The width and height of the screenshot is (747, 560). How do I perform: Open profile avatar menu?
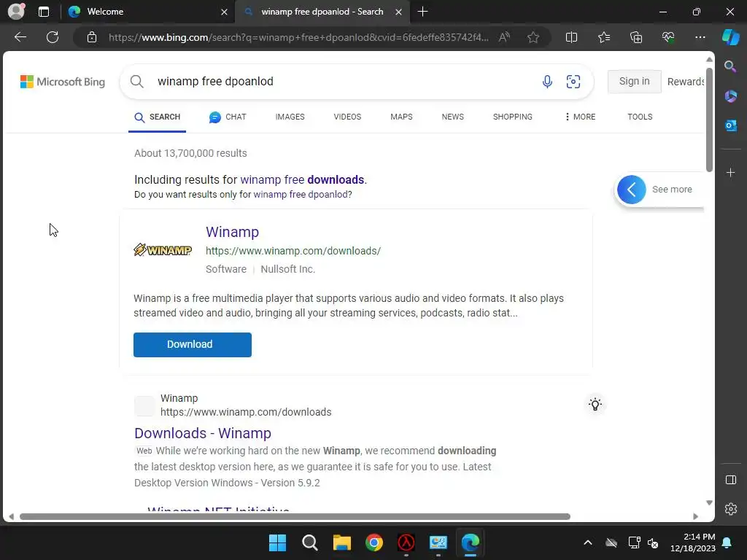(16, 12)
